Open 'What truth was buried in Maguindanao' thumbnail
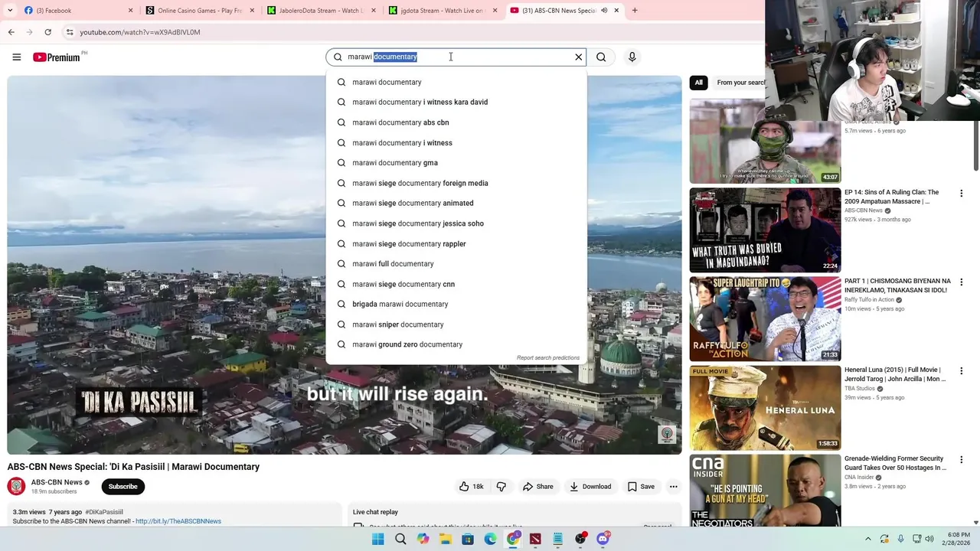 765,230
